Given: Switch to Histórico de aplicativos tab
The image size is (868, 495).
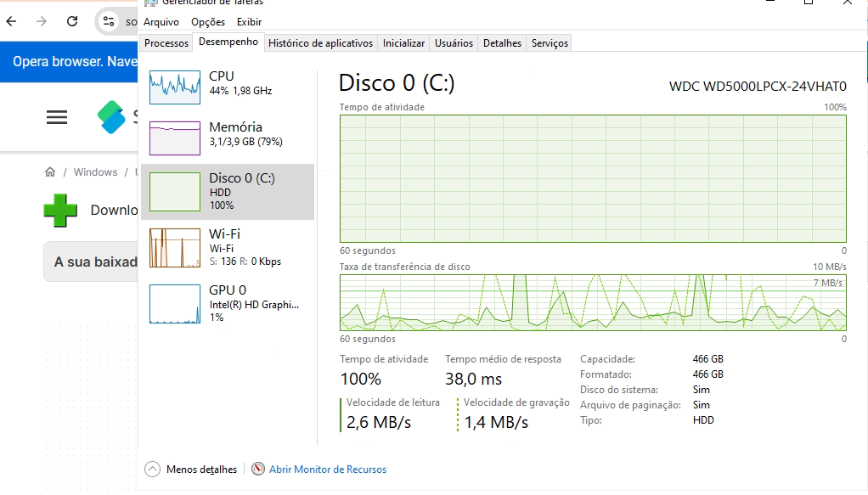Looking at the screenshot, I should point(320,43).
